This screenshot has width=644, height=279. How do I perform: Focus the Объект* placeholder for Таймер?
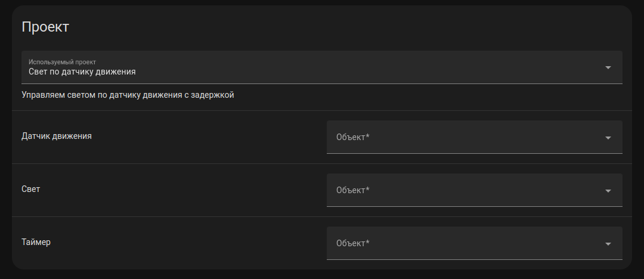click(x=353, y=244)
